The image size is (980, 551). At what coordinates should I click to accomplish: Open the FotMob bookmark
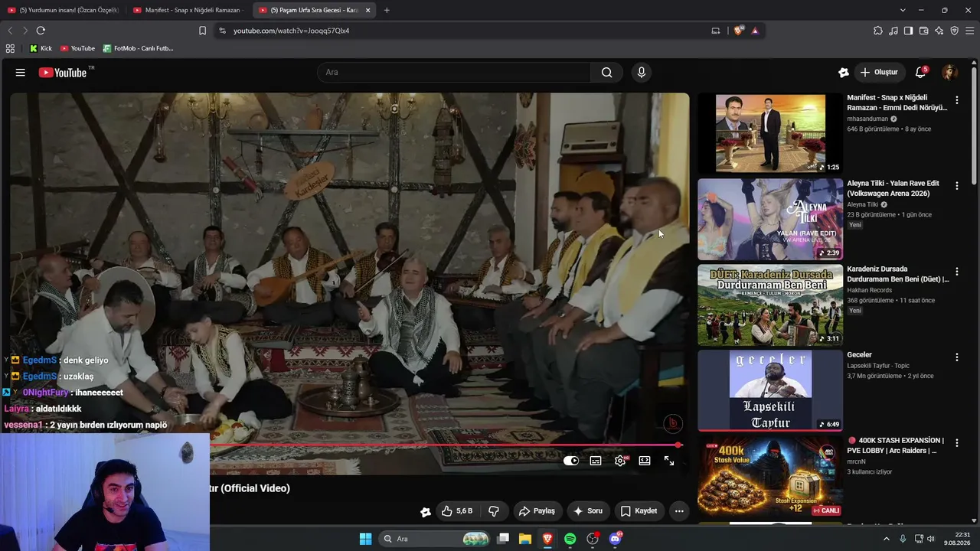click(138, 48)
